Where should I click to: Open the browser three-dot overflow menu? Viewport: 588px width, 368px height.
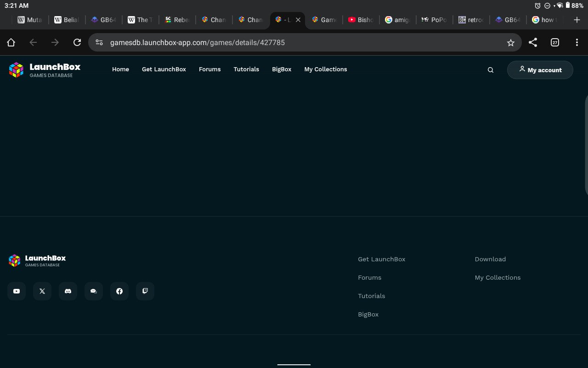(577, 42)
